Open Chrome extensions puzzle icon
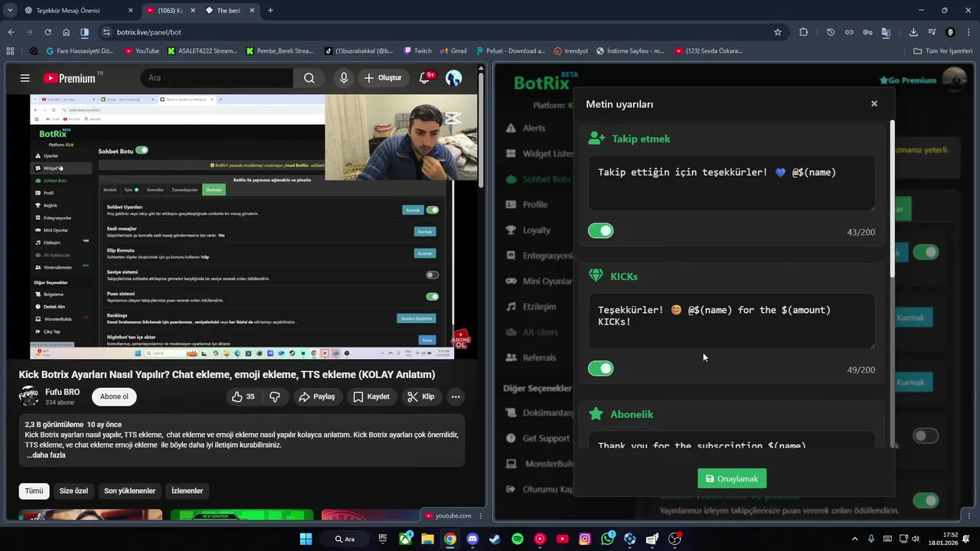The height and width of the screenshot is (551, 980). click(x=803, y=32)
